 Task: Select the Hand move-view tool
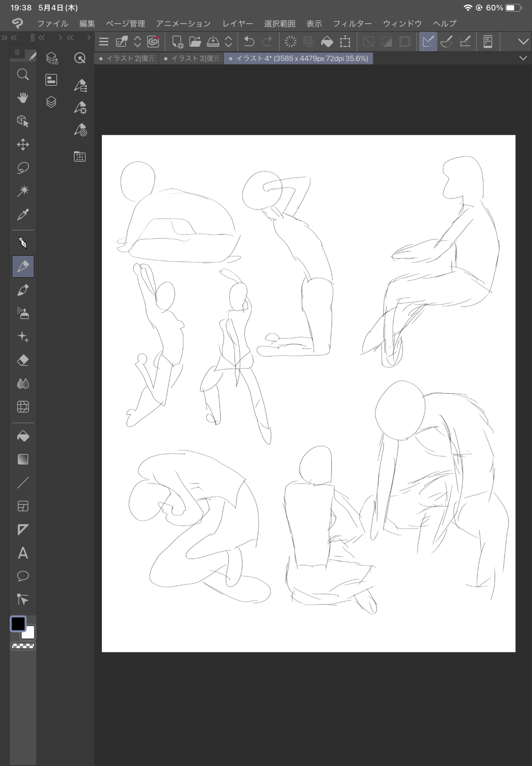point(23,98)
